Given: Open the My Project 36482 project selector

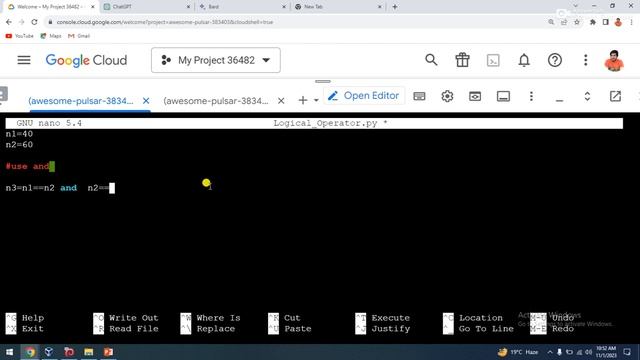Looking at the screenshot, I should (216, 60).
